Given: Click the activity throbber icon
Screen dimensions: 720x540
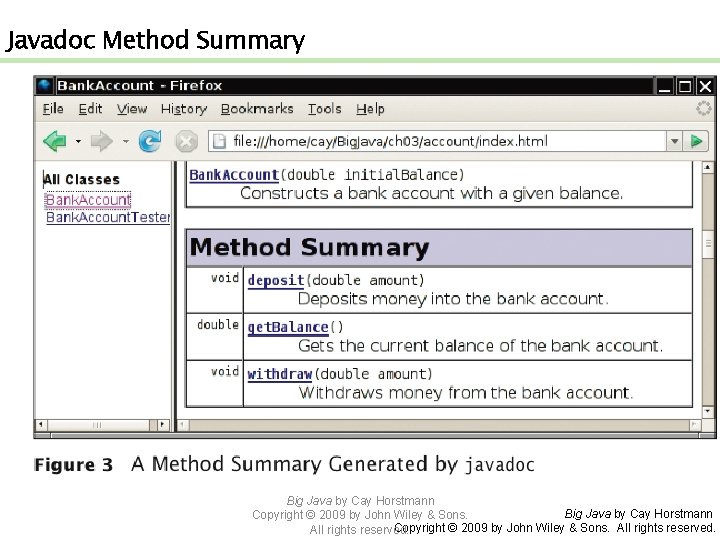Looking at the screenshot, I should click(703, 109).
